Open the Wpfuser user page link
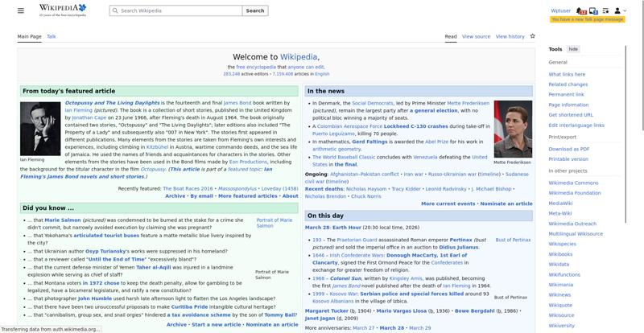 560,10
